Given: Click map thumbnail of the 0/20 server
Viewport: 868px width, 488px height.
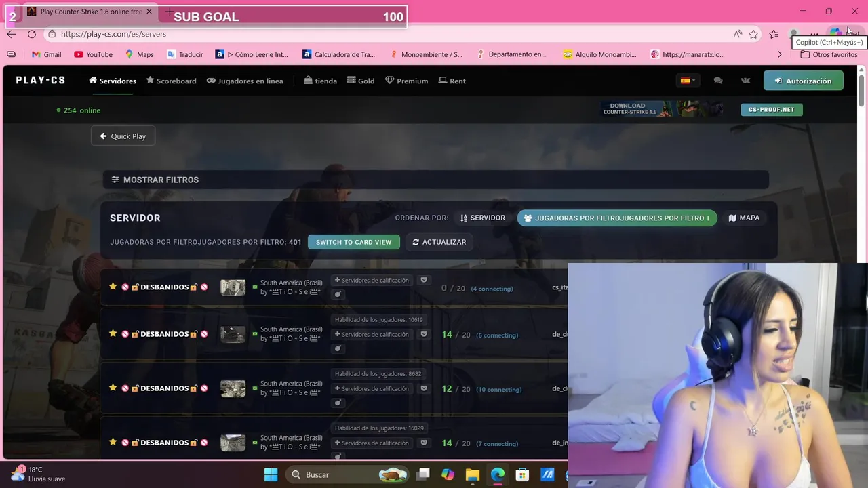Looking at the screenshot, I should [x=233, y=287].
